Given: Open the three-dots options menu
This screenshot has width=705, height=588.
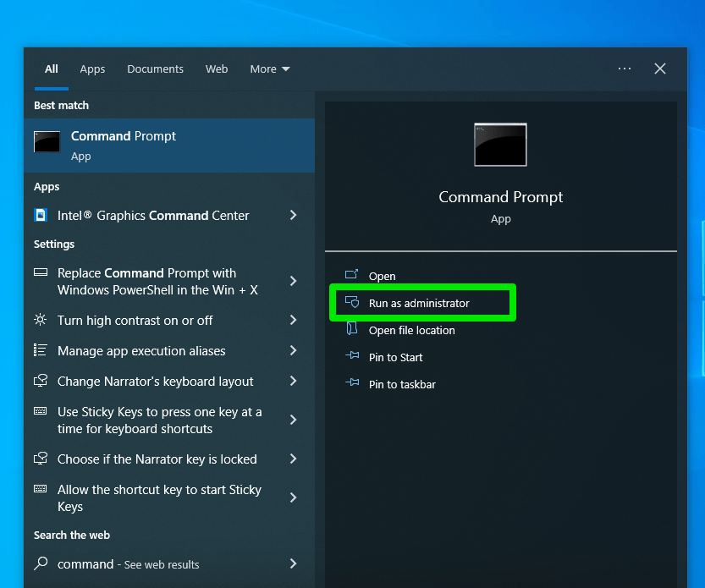Looking at the screenshot, I should [x=625, y=69].
